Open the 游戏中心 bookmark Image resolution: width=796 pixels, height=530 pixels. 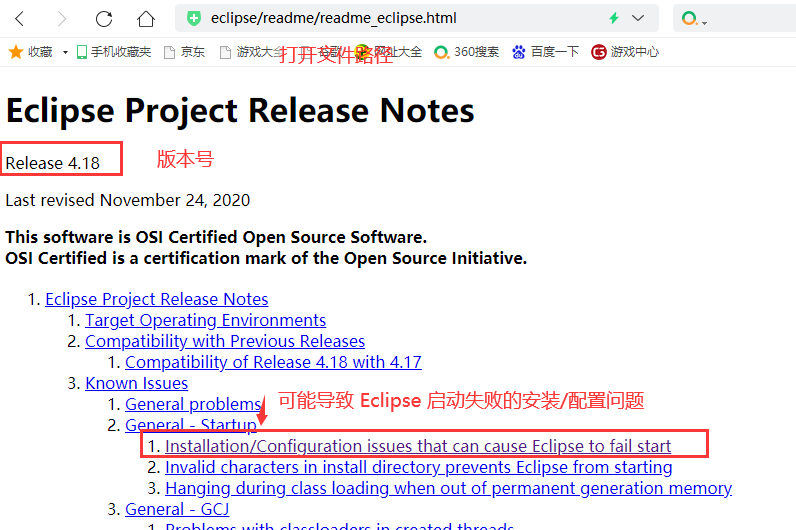[x=625, y=52]
